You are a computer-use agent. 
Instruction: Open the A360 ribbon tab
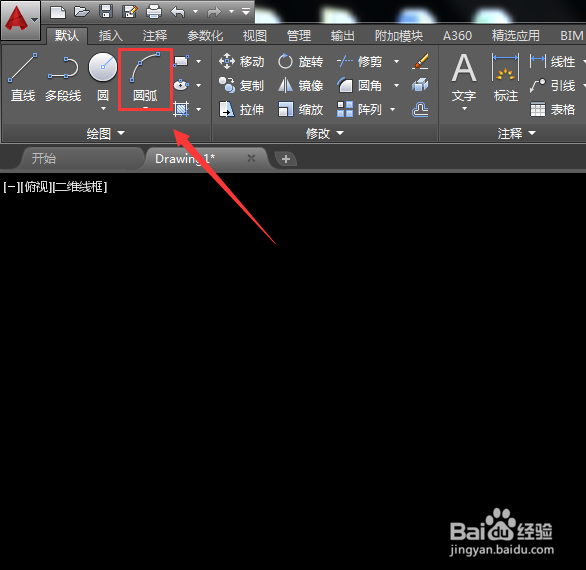(x=457, y=36)
